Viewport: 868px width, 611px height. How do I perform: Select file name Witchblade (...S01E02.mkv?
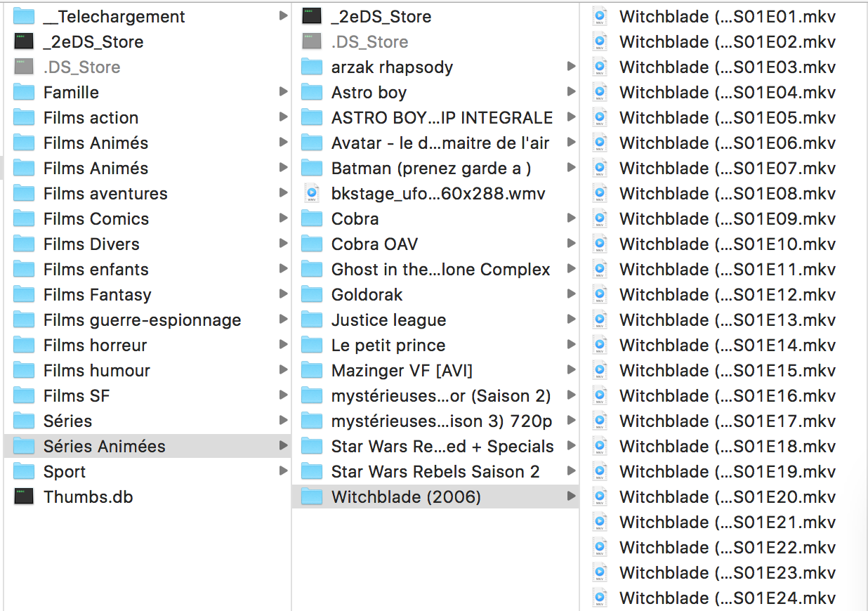[728, 42]
